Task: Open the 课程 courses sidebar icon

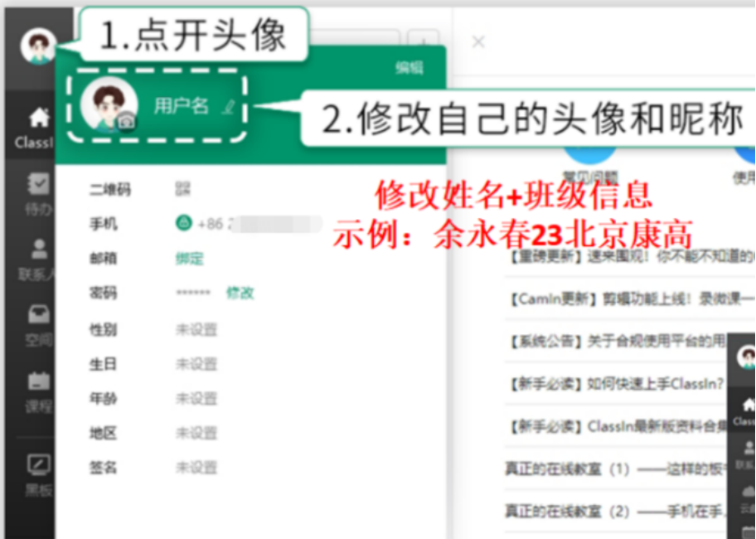Action: click(x=38, y=391)
